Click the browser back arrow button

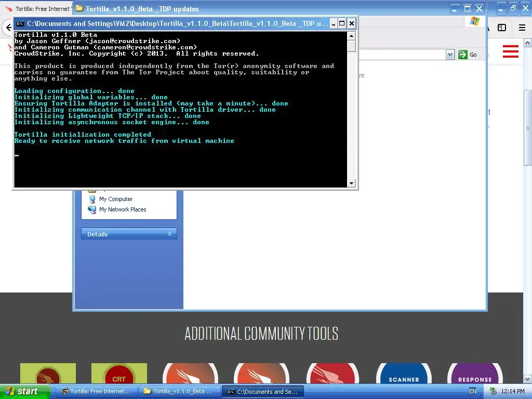click(8, 28)
